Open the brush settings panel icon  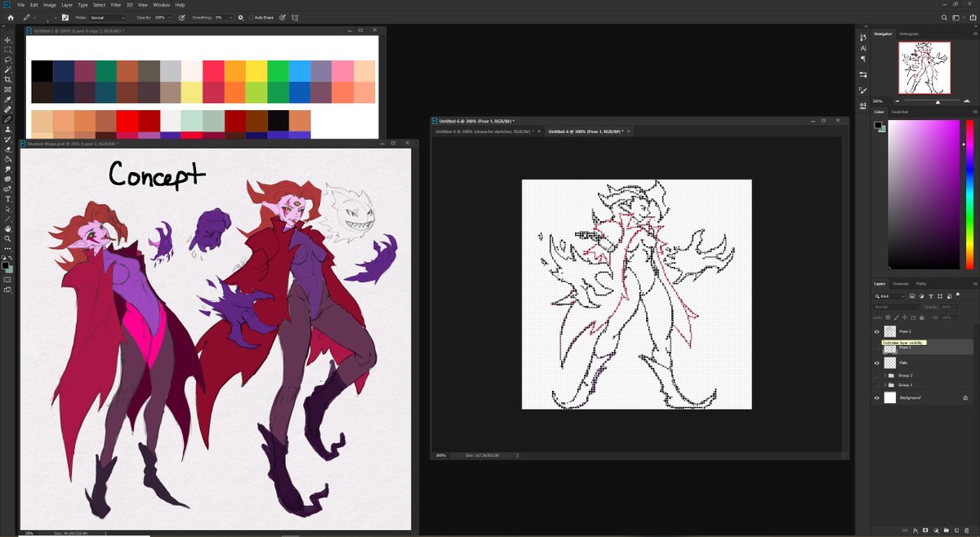(65, 16)
